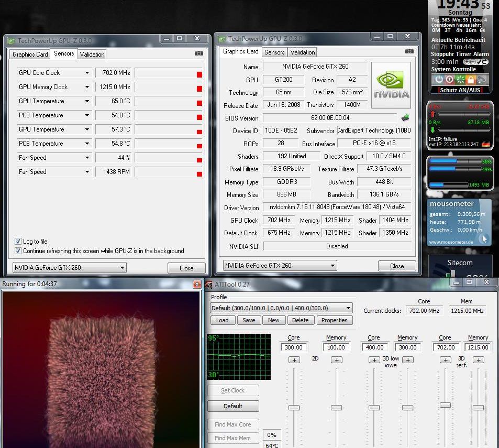
Task: Click Find Max Core button
Action: [233, 424]
